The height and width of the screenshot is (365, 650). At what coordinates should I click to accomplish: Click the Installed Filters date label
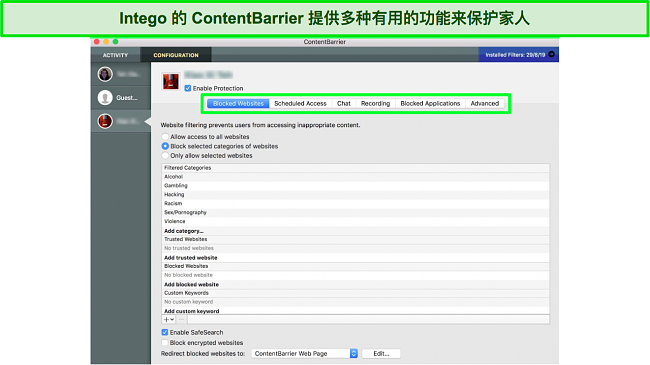point(515,55)
